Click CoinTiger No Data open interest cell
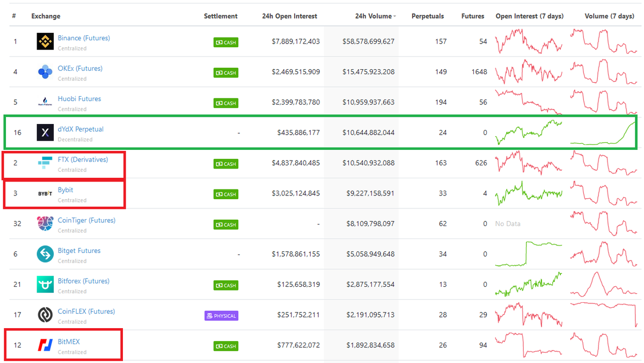Viewport: 644px width, 363px height. pyautogui.click(x=508, y=224)
